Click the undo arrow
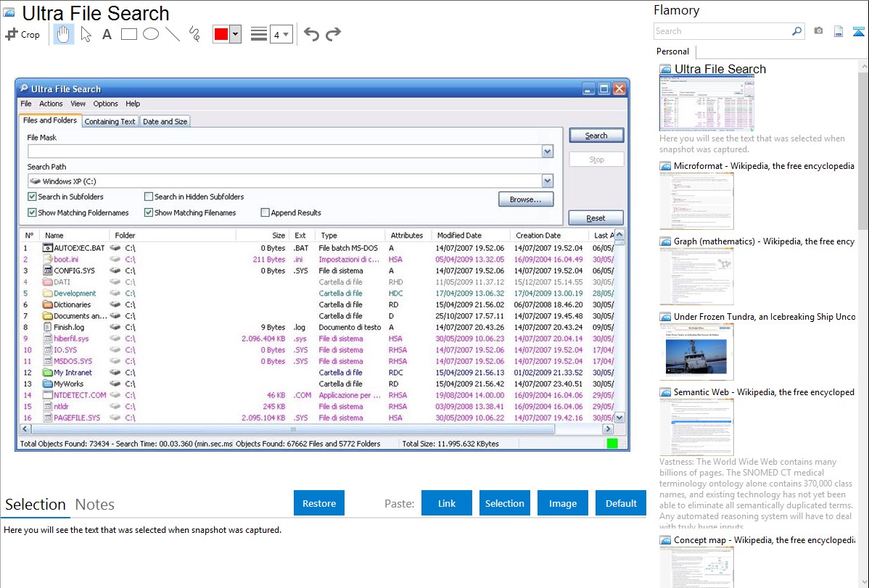 pyautogui.click(x=311, y=34)
